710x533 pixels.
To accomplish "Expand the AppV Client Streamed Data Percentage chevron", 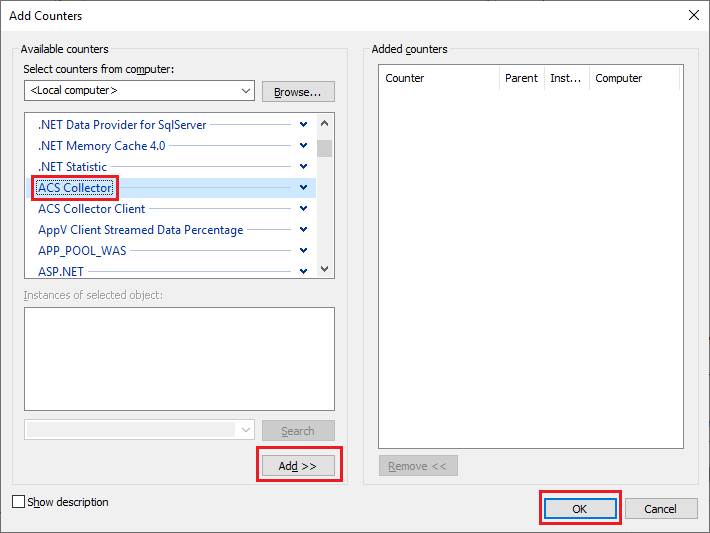I will 303,230.
